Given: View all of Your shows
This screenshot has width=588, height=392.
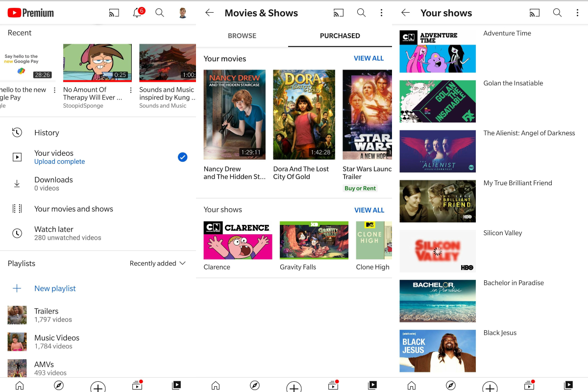Looking at the screenshot, I should pos(369,210).
